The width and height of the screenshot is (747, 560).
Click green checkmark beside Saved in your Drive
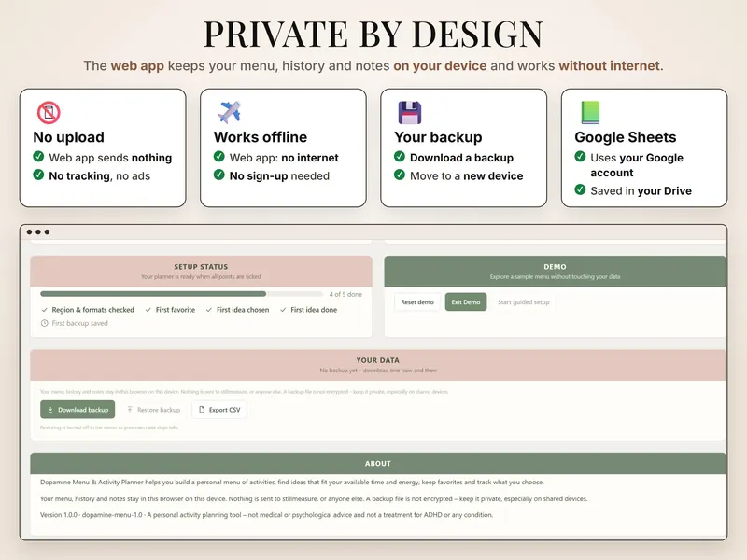(x=580, y=189)
